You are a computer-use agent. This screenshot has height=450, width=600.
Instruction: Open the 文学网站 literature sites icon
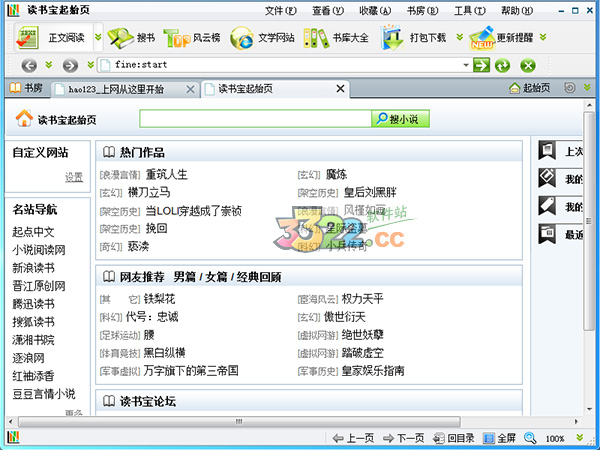click(241, 38)
